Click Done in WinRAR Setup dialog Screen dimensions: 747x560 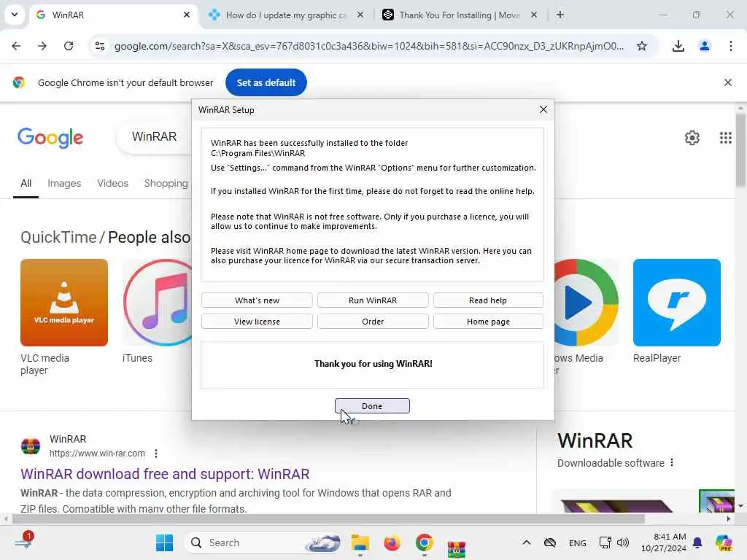point(372,405)
